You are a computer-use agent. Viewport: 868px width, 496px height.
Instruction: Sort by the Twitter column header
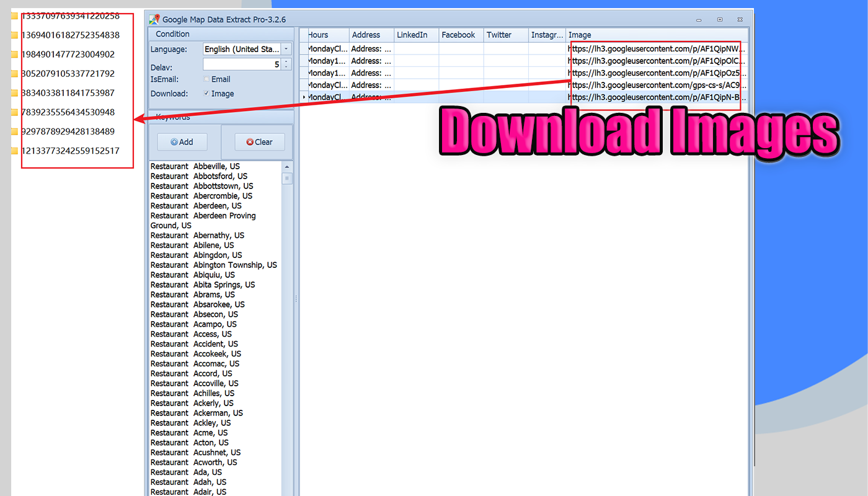click(506, 35)
